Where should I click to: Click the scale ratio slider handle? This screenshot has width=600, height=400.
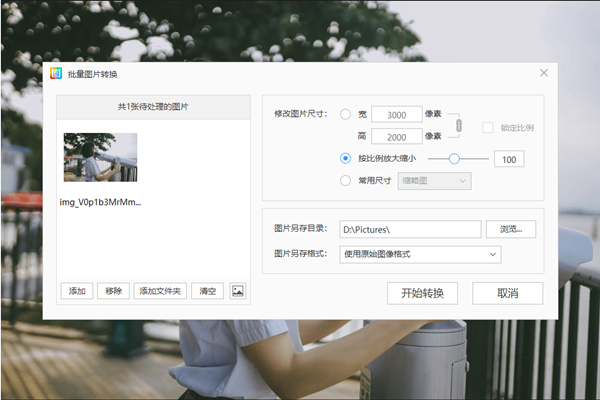(x=454, y=158)
